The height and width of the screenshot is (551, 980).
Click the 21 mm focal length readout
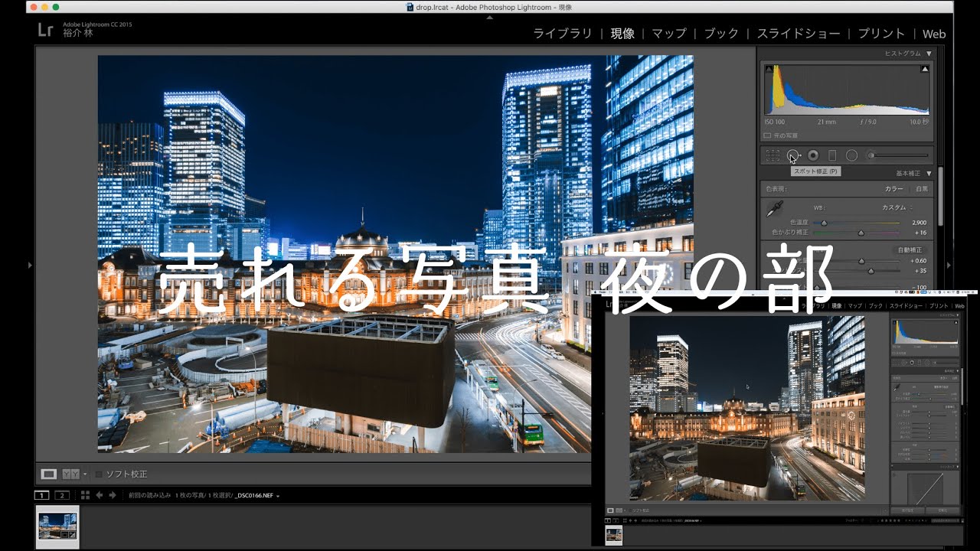click(826, 122)
